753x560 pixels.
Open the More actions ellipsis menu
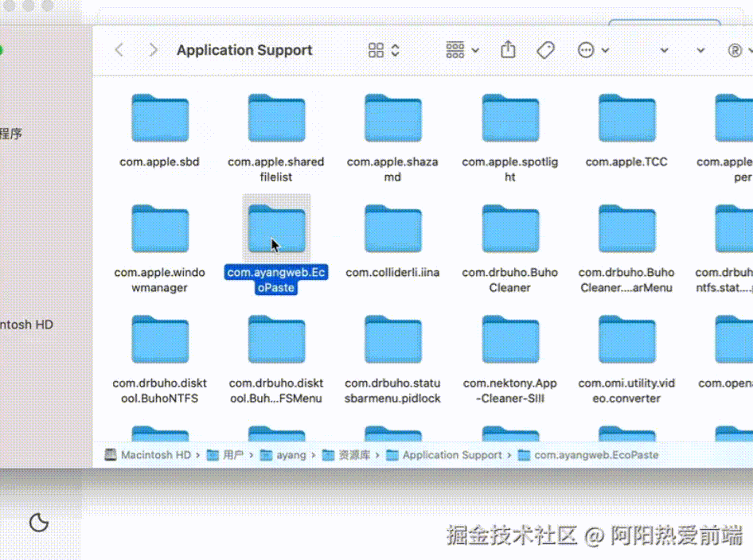click(x=593, y=50)
